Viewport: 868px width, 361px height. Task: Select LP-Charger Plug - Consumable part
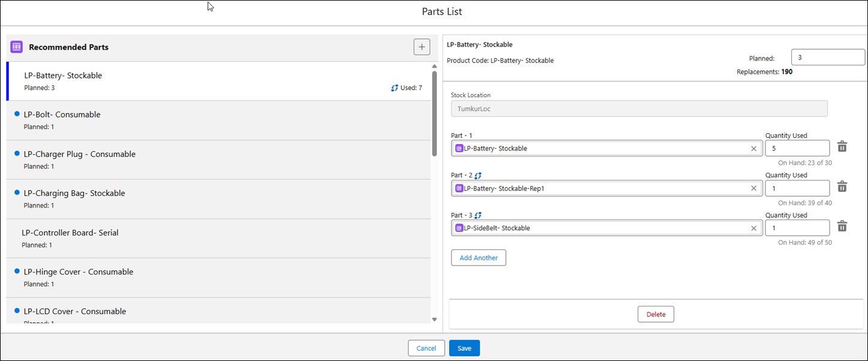[218, 160]
